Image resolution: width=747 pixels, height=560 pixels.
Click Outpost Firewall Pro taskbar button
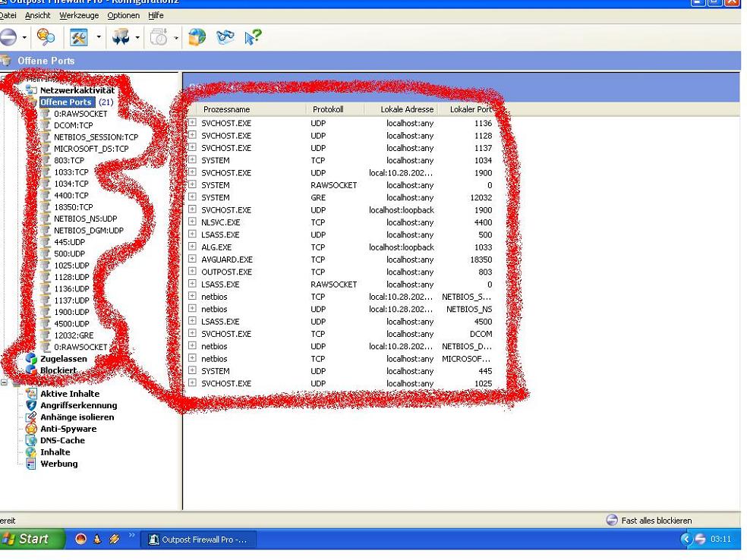pos(200,540)
